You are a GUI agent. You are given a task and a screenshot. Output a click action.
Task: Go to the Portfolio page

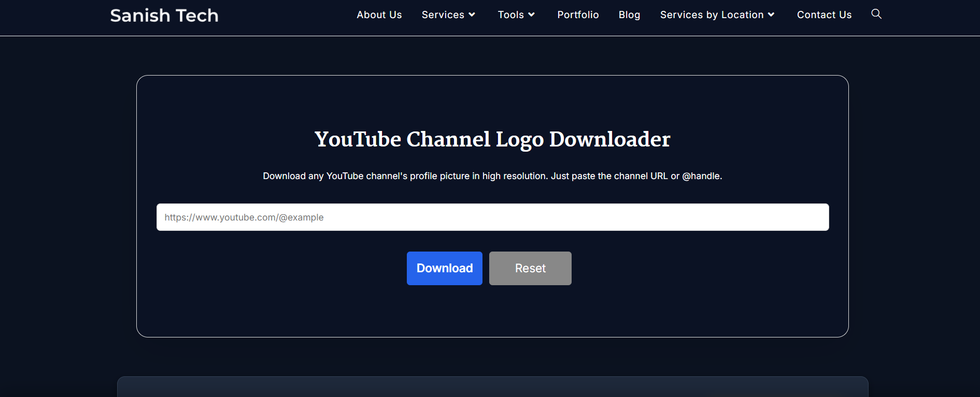click(578, 15)
